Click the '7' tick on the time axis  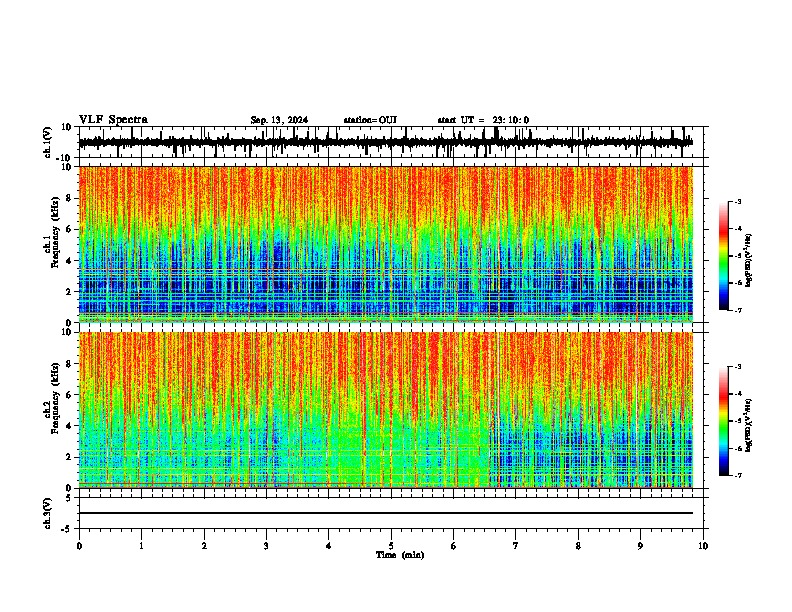(x=516, y=546)
